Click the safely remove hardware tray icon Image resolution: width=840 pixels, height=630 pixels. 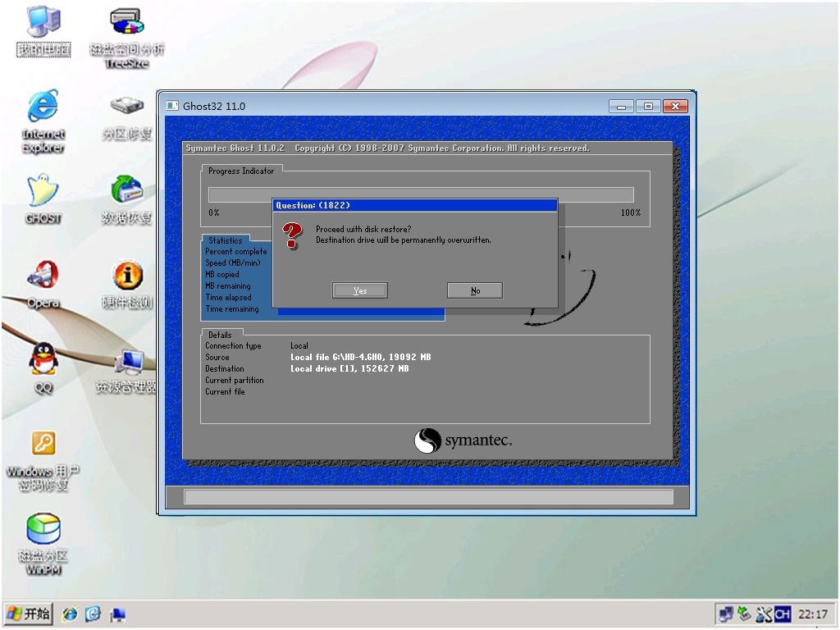pos(744,614)
